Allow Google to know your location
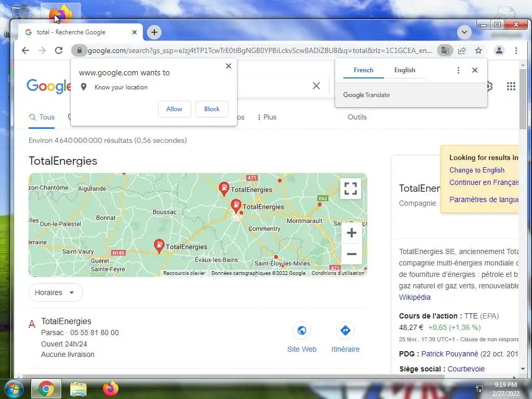This screenshot has width=532, height=399. (175, 109)
